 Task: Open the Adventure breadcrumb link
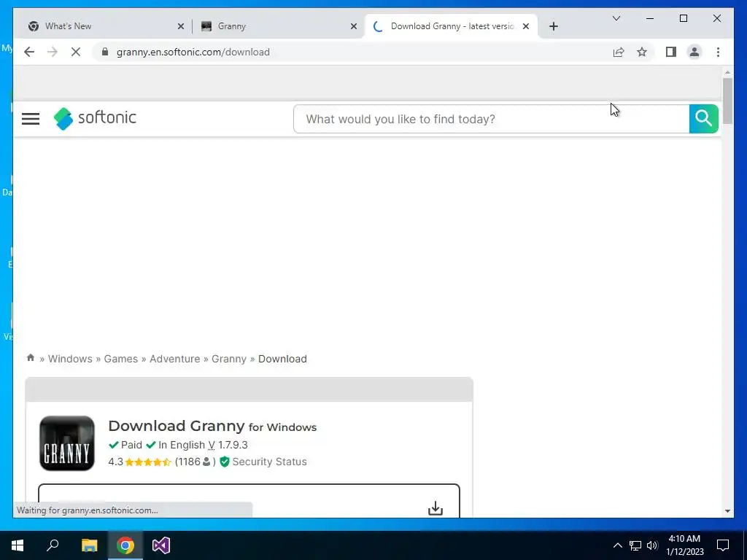[175, 359]
